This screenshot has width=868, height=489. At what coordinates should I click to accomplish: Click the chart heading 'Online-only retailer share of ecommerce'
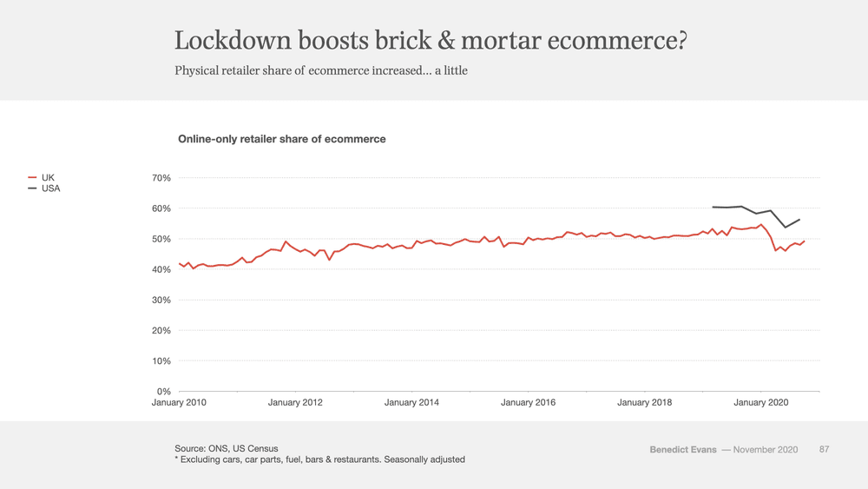tap(282, 139)
